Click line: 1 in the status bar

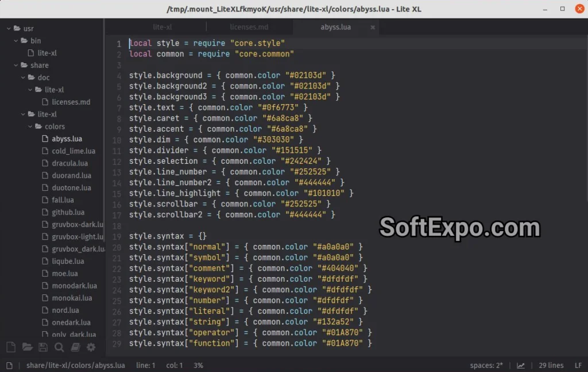(146, 365)
